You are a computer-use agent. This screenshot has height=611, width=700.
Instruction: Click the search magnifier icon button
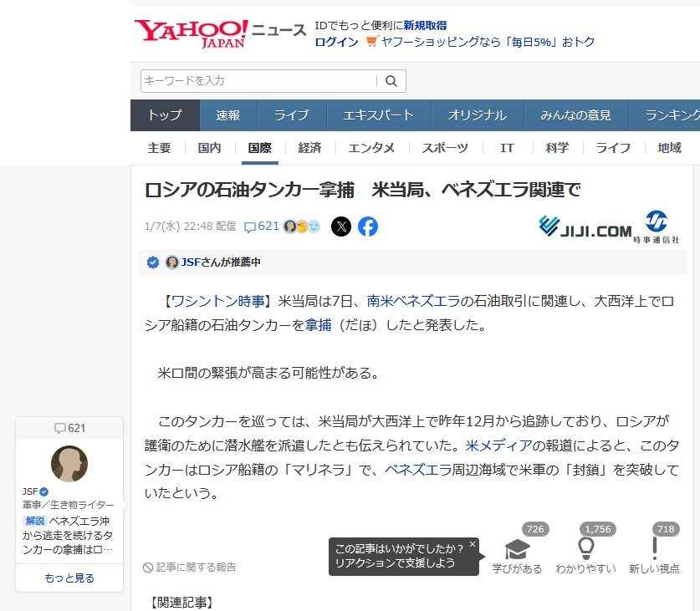(x=391, y=81)
